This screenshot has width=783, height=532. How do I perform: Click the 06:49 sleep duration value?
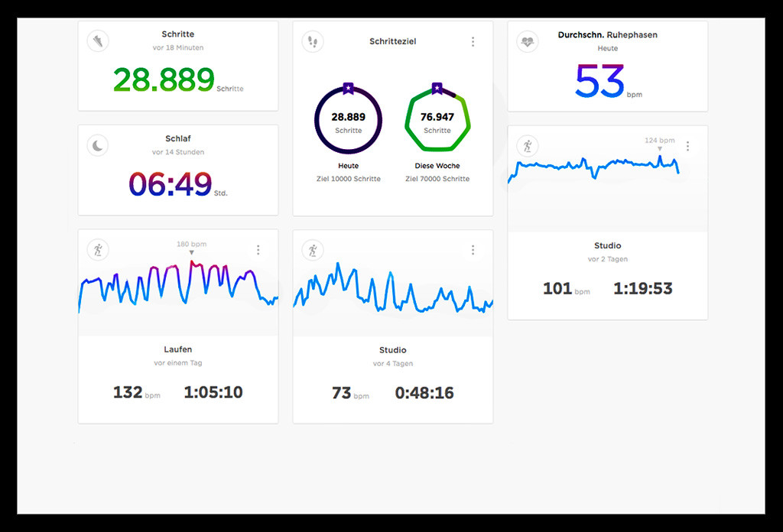[170, 184]
